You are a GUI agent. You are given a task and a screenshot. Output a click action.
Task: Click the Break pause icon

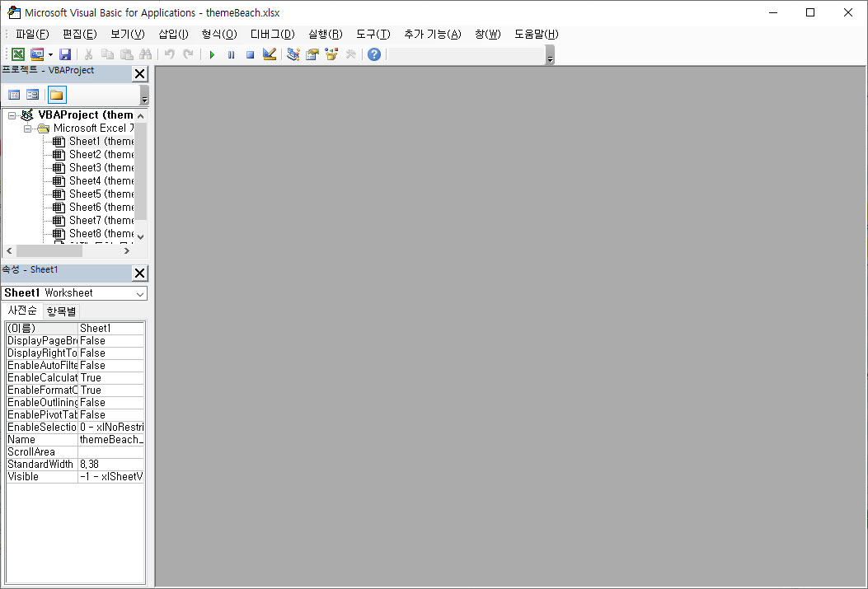pyautogui.click(x=232, y=54)
